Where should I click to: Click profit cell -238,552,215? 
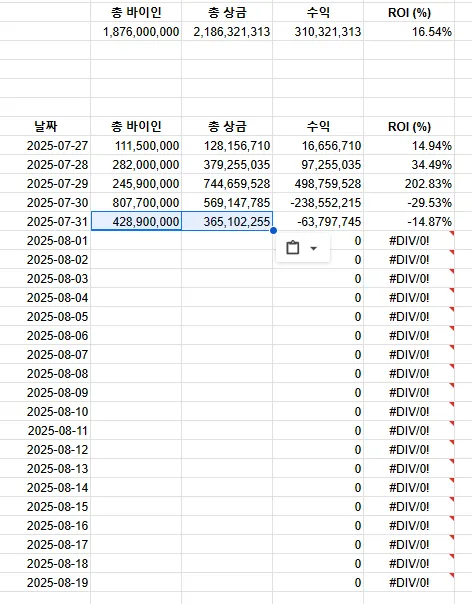pos(318,203)
